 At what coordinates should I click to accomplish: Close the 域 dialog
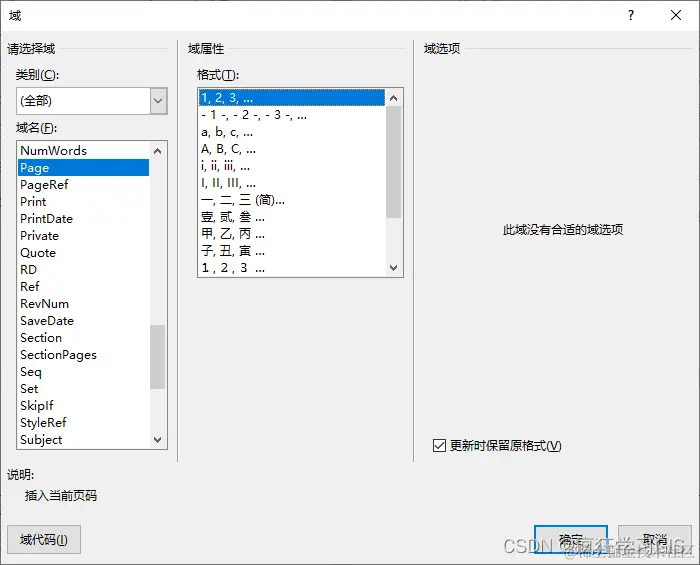coord(676,16)
